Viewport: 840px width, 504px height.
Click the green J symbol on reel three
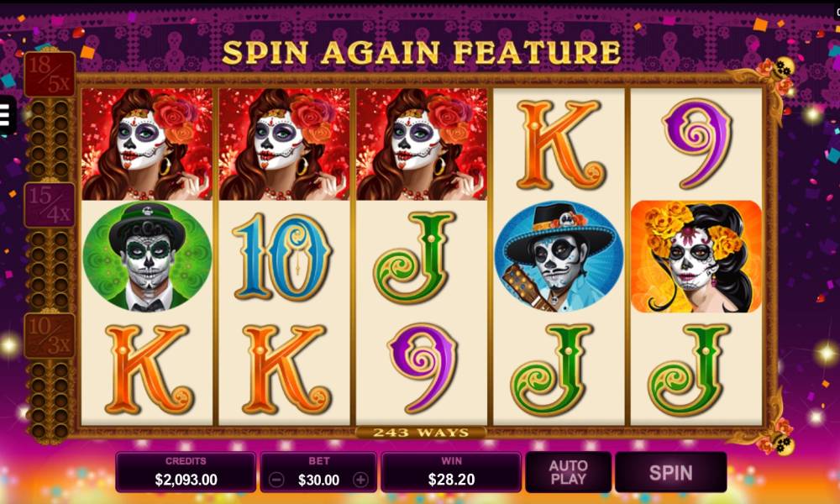click(x=421, y=256)
